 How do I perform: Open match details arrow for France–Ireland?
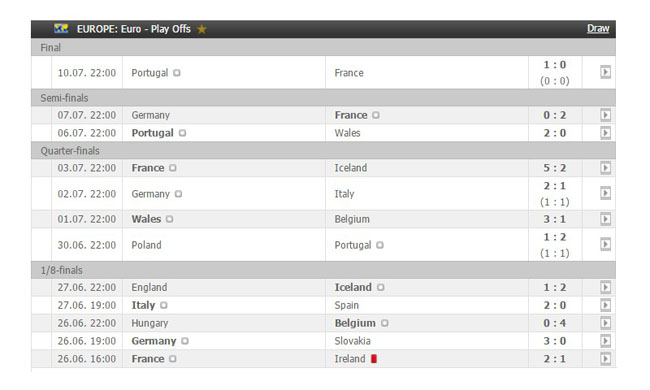point(605,359)
